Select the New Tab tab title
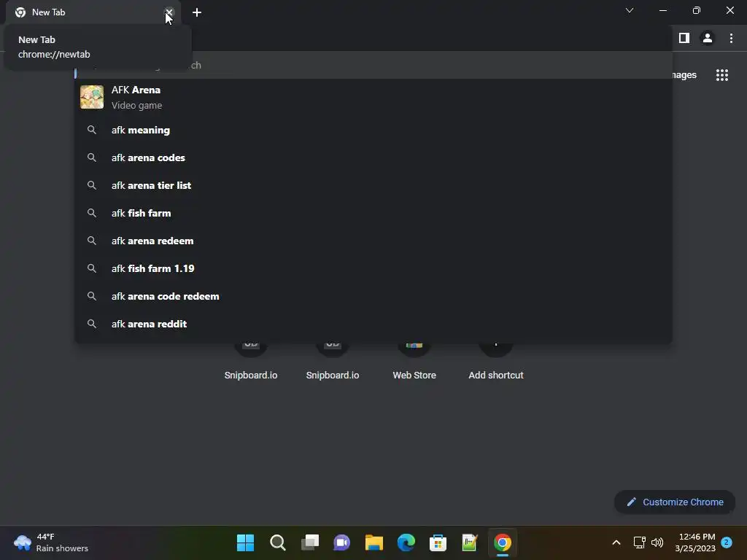The image size is (747, 560). click(x=49, y=12)
